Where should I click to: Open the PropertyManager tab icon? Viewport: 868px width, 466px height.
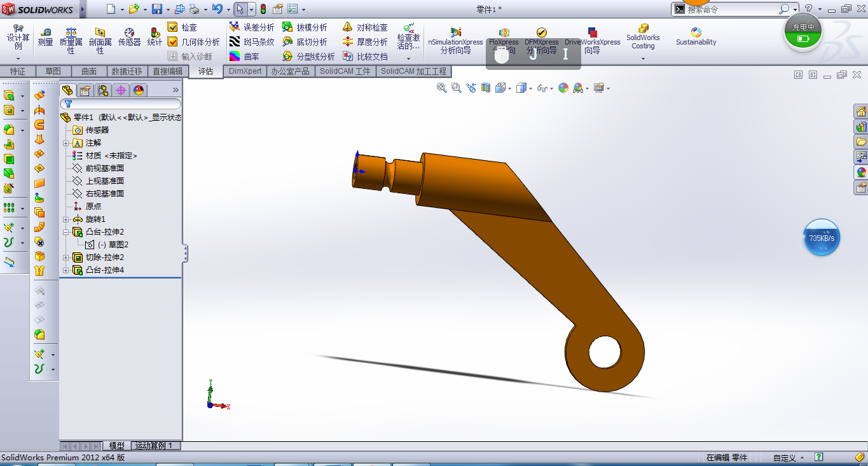point(85,90)
